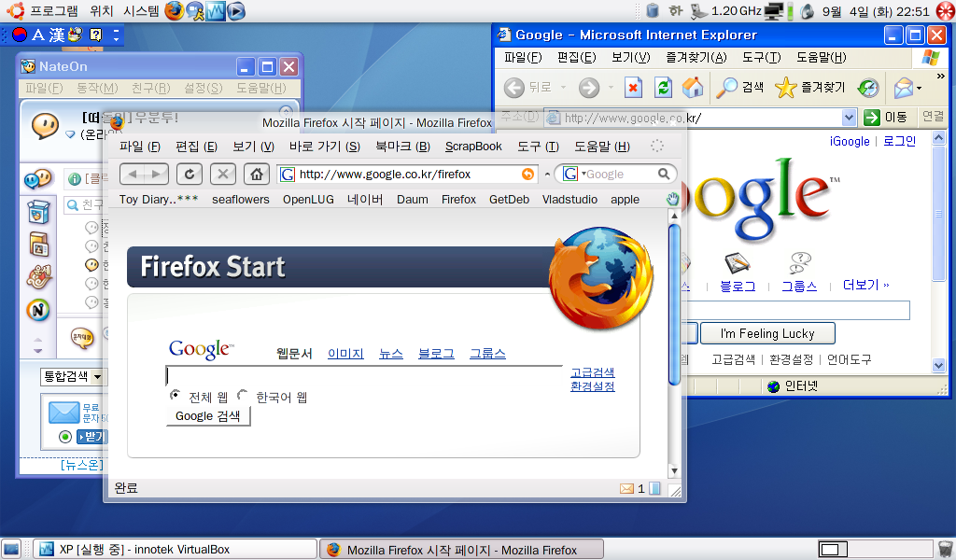Open the 네이버 bookmark in Firefox toolbar

point(365,199)
